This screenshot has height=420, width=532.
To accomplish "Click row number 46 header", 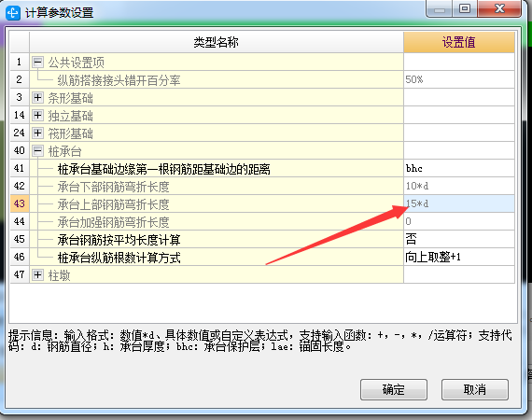I will [20, 257].
